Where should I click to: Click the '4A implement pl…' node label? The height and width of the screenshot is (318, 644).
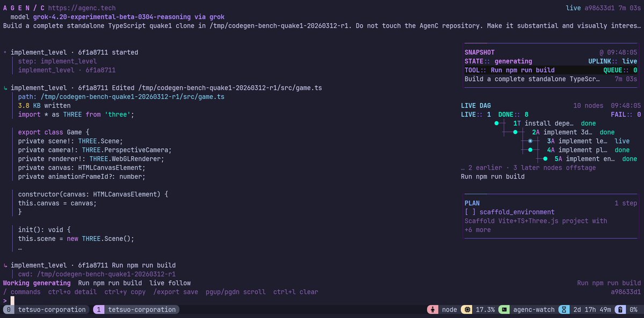(x=577, y=150)
